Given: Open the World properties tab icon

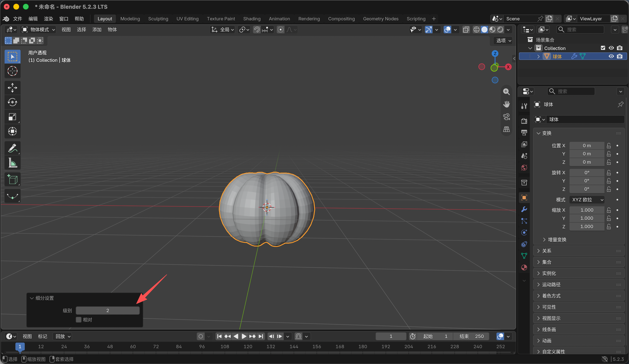Looking at the screenshot, I should tap(524, 167).
